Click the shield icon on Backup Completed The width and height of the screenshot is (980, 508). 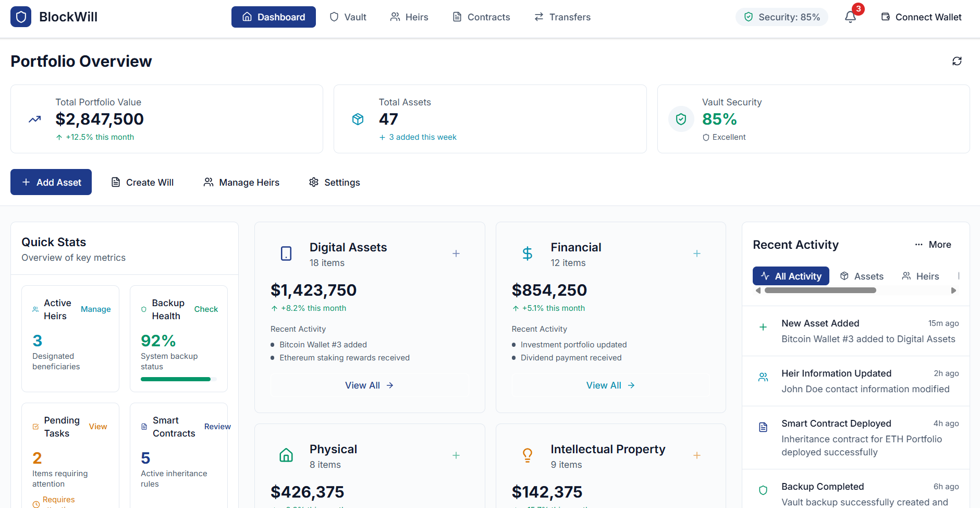click(x=763, y=490)
